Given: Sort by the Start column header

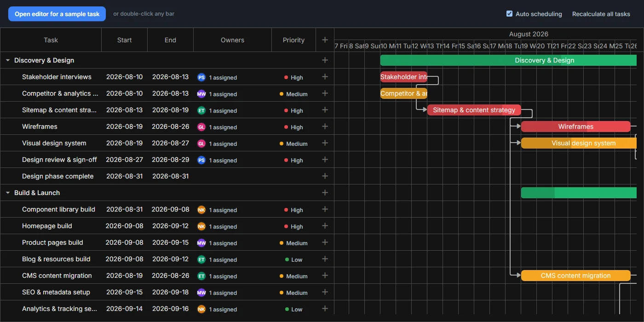Looking at the screenshot, I should tap(124, 40).
